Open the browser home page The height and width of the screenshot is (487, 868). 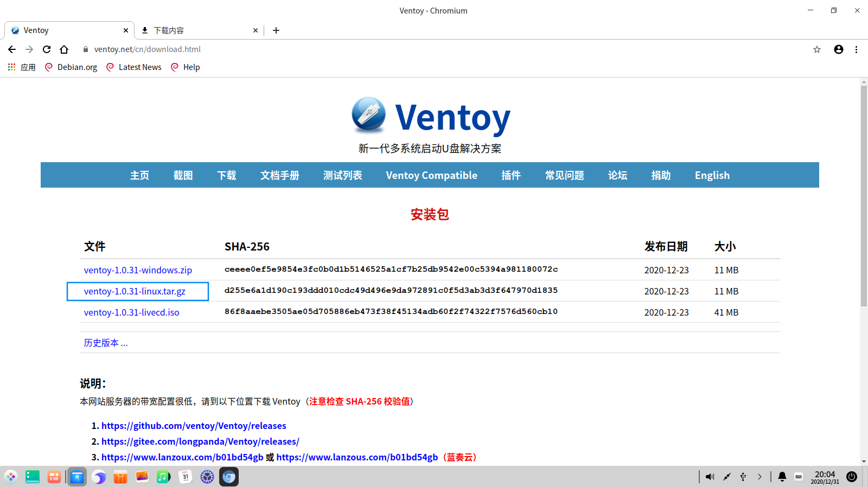(x=64, y=49)
